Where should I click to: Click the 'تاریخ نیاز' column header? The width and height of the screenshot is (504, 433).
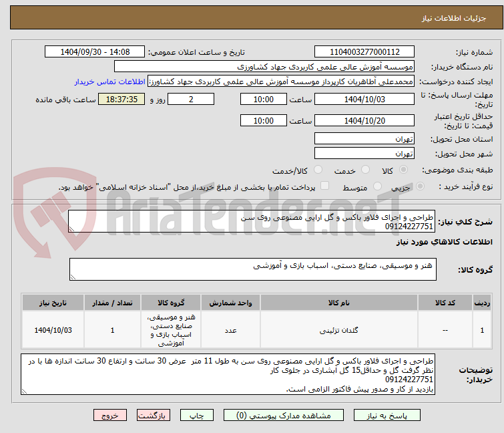(x=53, y=303)
